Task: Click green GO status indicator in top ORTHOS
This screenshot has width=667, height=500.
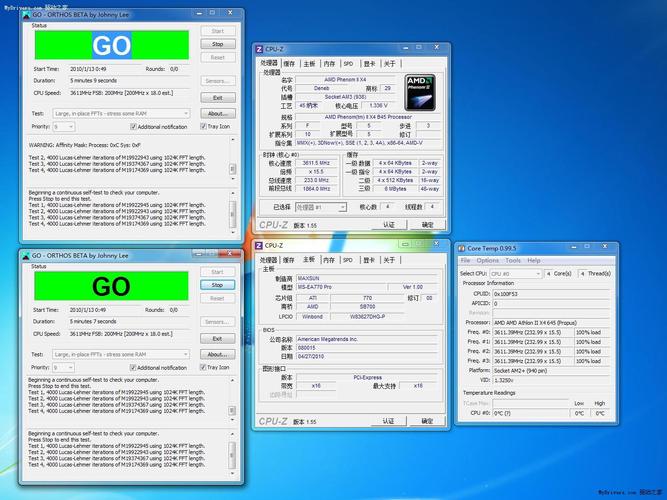Action: coord(112,45)
